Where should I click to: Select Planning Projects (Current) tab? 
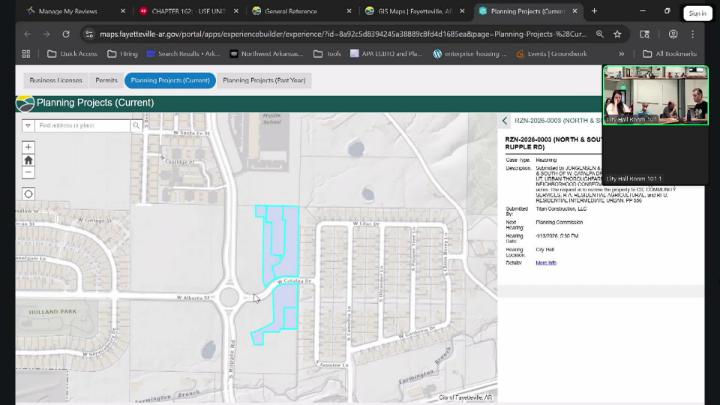coord(170,80)
